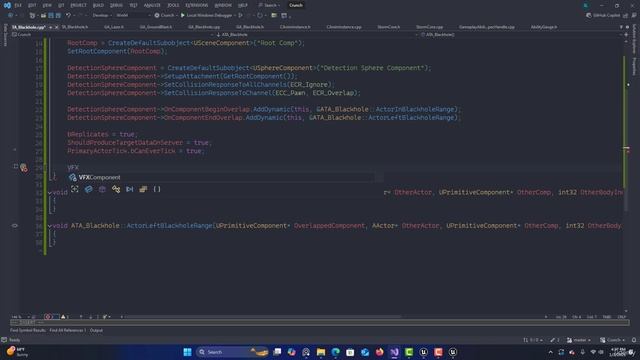Click the editor vertical scrollbar

627,176
